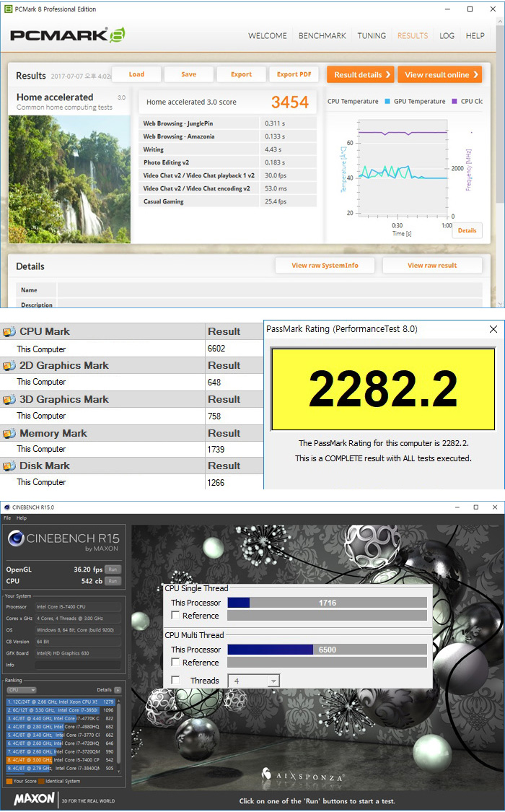The height and width of the screenshot is (812, 505).
Task: Tick the CPU Single Thread Reference checkbox
Action: [175, 615]
